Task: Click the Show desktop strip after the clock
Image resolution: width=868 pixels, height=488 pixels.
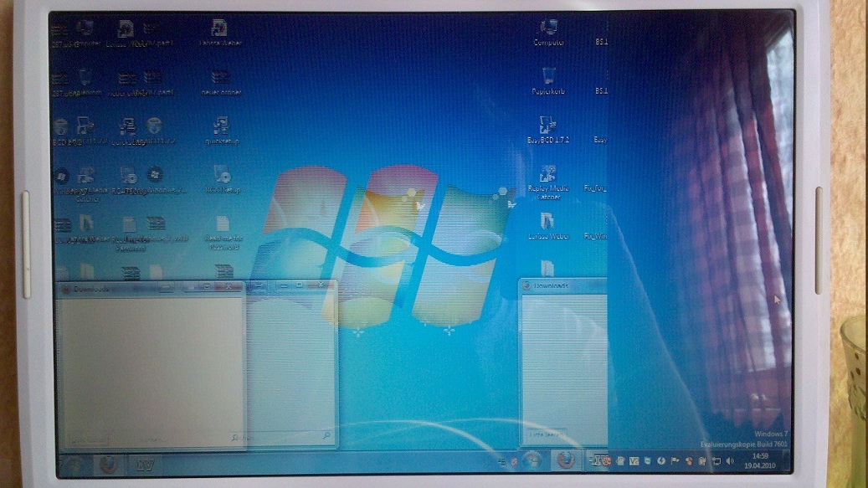Action: pos(787,460)
